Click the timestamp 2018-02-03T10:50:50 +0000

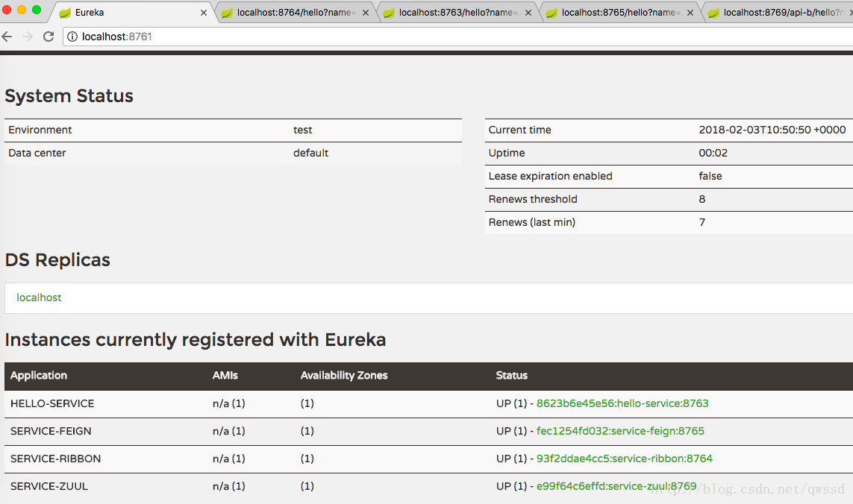point(772,130)
